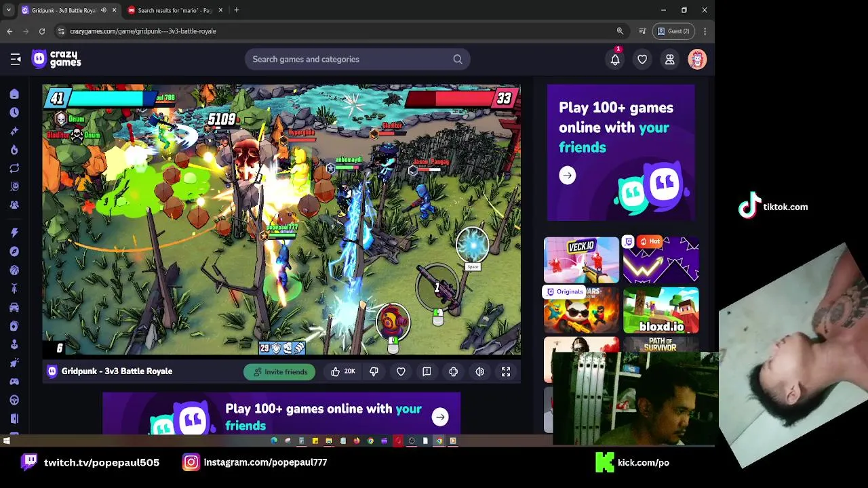This screenshot has width=868, height=488.
Task: Add Gridpunk to favorites with heart button
Action: point(401,371)
